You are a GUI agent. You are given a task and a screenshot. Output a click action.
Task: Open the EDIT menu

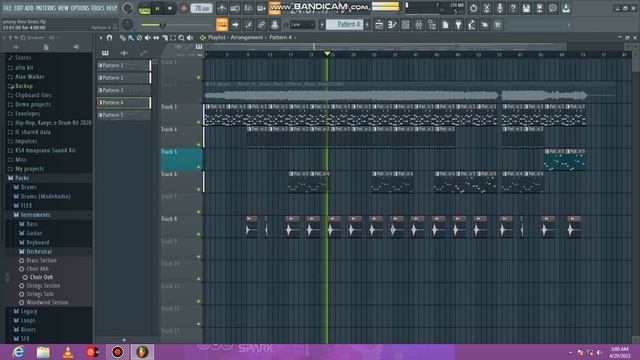point(19,8)
